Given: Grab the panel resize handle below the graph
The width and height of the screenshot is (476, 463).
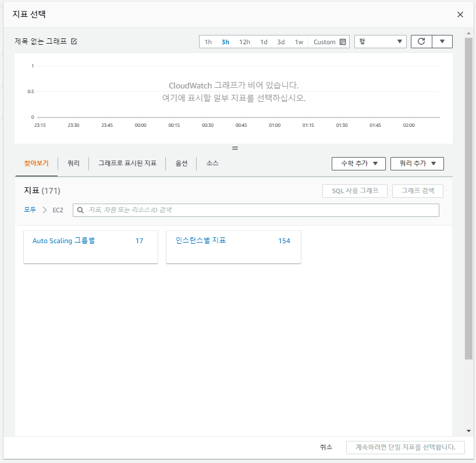Looking at the screenshot, I should point(235,148).
